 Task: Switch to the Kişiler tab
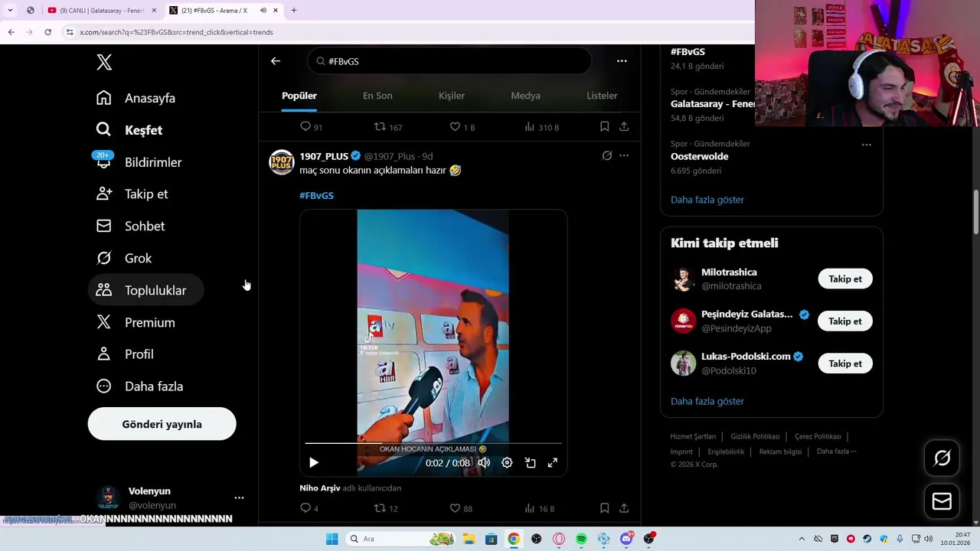point(452,96)
